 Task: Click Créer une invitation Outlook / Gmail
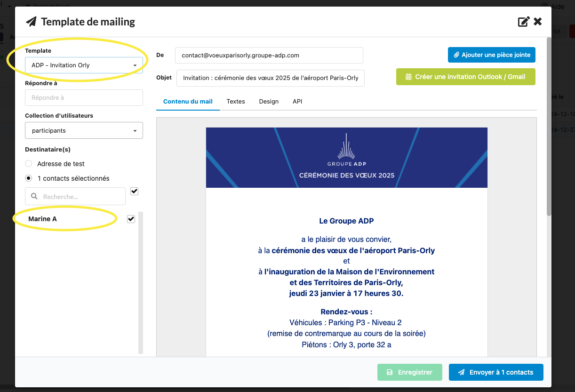(465, 77)
